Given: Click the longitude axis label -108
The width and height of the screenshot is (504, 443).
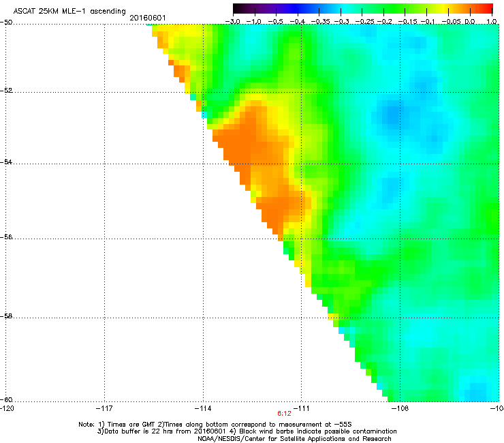Looking at the screenshot, I should click(400, 408).
